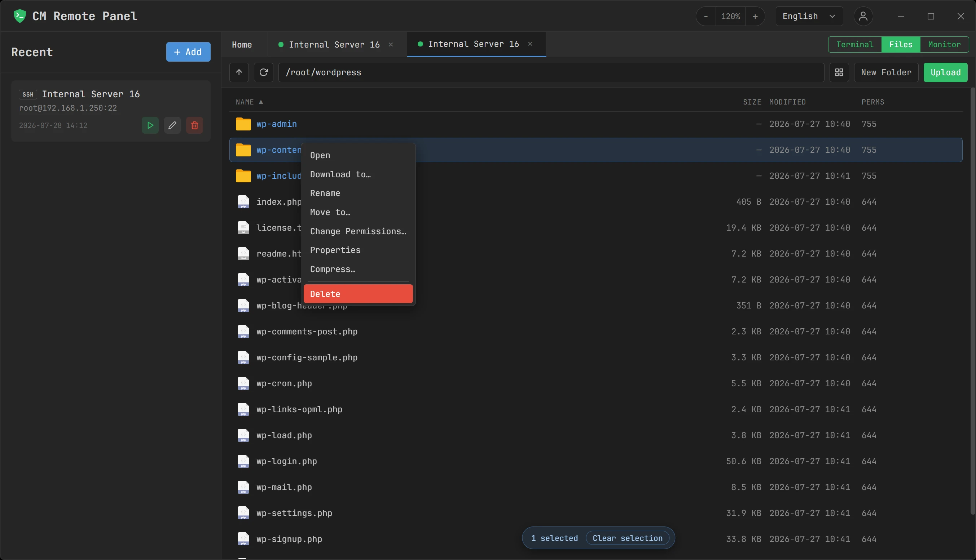Click the wp-login.php file icon
The height and width of the screenshot is (560, 976).
(x=243, y=461)
